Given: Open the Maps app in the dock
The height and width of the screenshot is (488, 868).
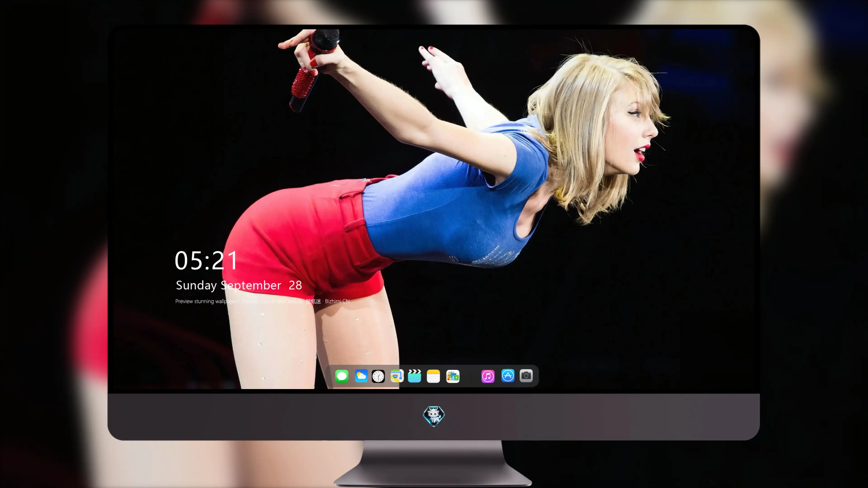Looking at the screenshot, I should [397, 376].
